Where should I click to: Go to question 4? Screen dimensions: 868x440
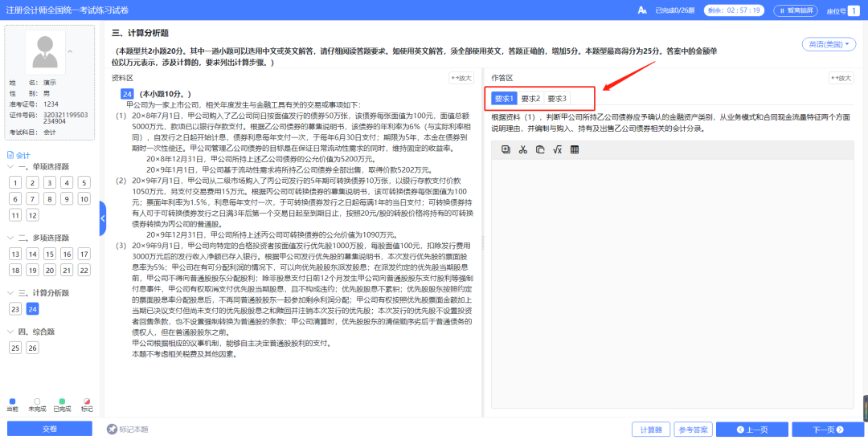(x=67, y=183)
